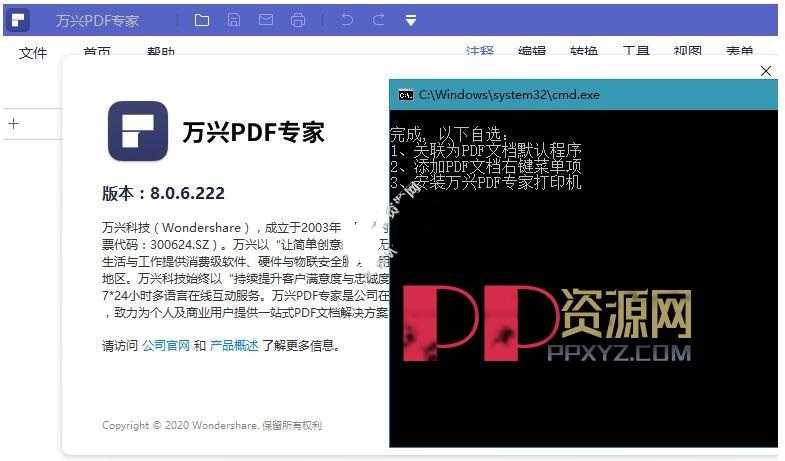This screenshot has height=461, width=785.
Task: Close the about dialog with X
Action: (765, 71)
